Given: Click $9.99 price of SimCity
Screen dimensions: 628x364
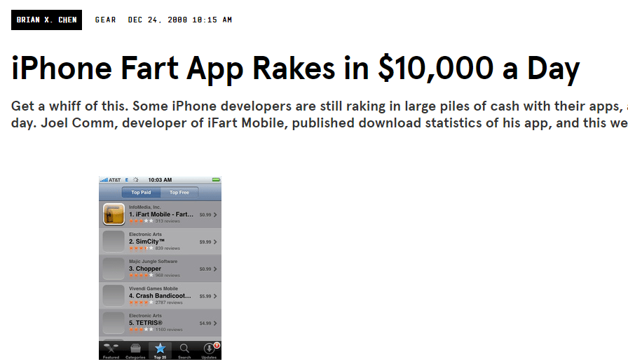Looking at the screenshot, I should tap(205, 242).
